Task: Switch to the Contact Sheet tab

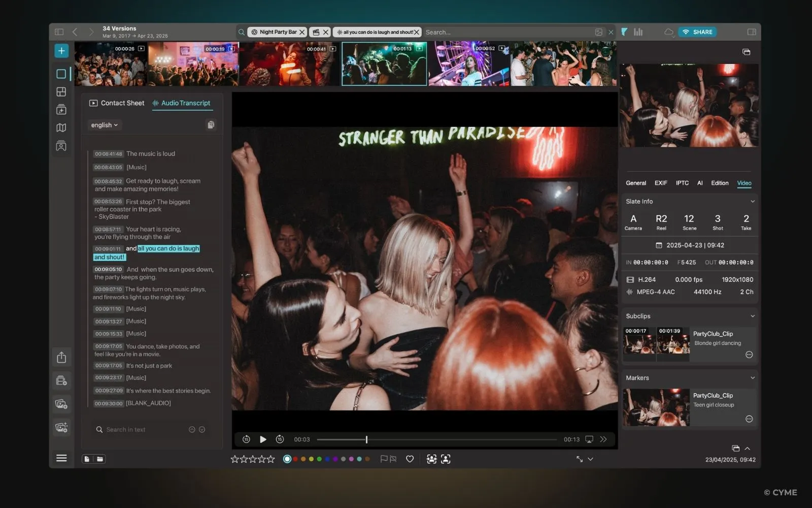Action: [x=117, y=103]
